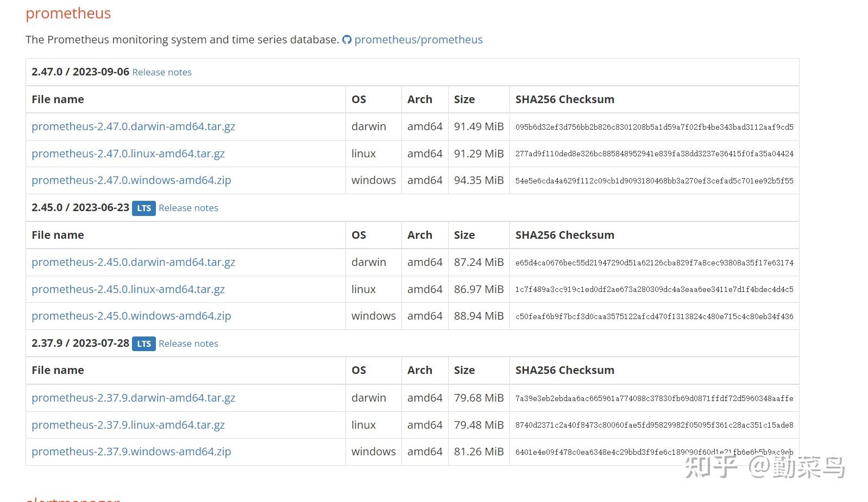This screenshot has width=868, height=502.
Task: Download prometheus-2.37.9.linux-amd64.tar.gz
Action: pos(128,425)
